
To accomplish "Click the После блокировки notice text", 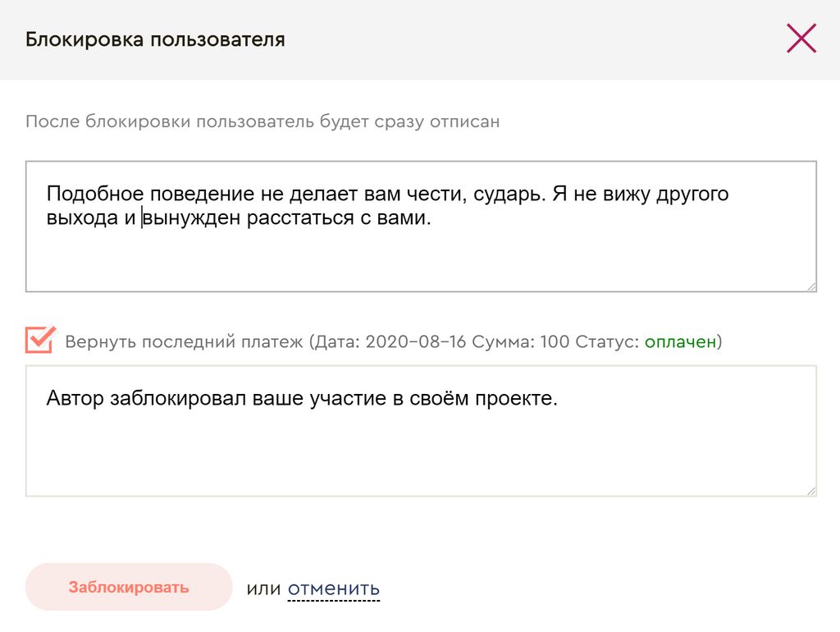I will point(262,122).
